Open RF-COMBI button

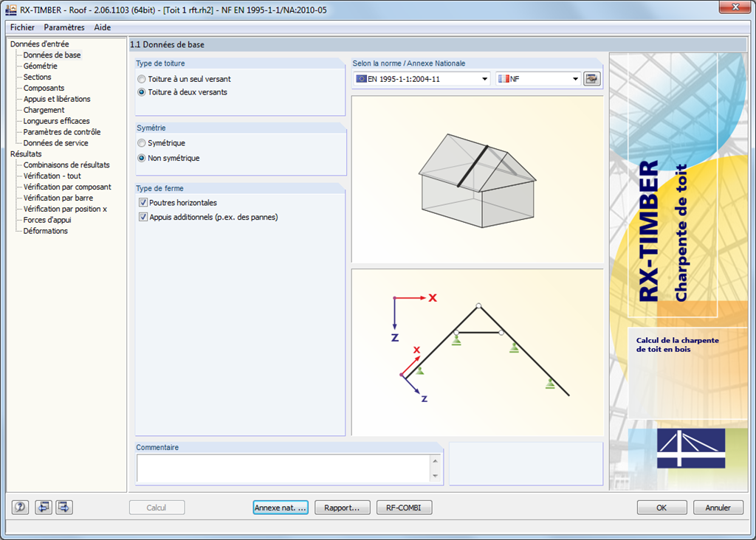point(404,508)
